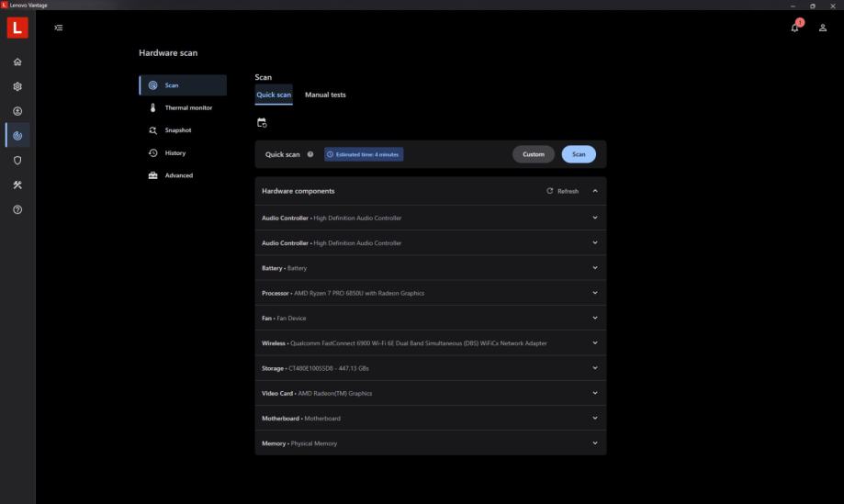Click Storage CT480E100SSD8 text
Screen dimensions: 844x504
click(x=315, y=368)
